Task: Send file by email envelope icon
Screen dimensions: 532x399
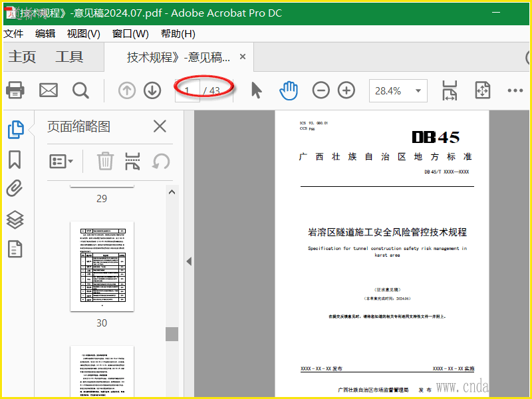Action: 49,90
